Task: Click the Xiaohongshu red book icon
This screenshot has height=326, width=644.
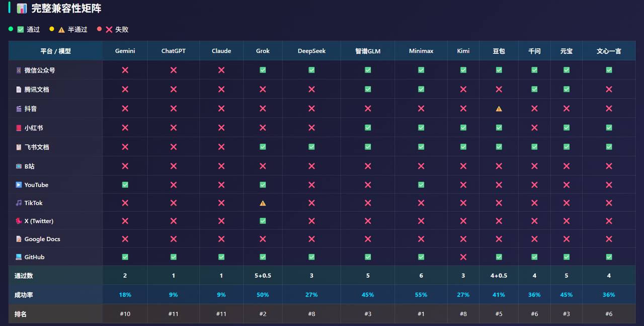Action: coord(19,128)
